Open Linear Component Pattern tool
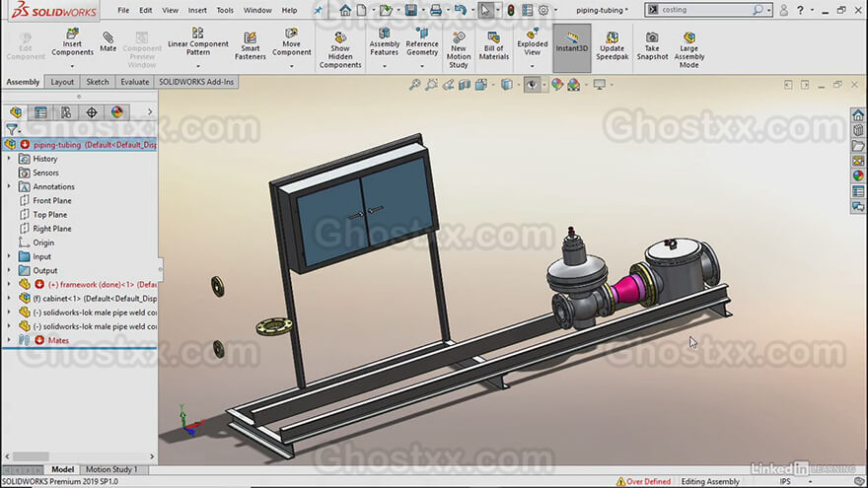The image size is (868, 488). pos(197,42)
